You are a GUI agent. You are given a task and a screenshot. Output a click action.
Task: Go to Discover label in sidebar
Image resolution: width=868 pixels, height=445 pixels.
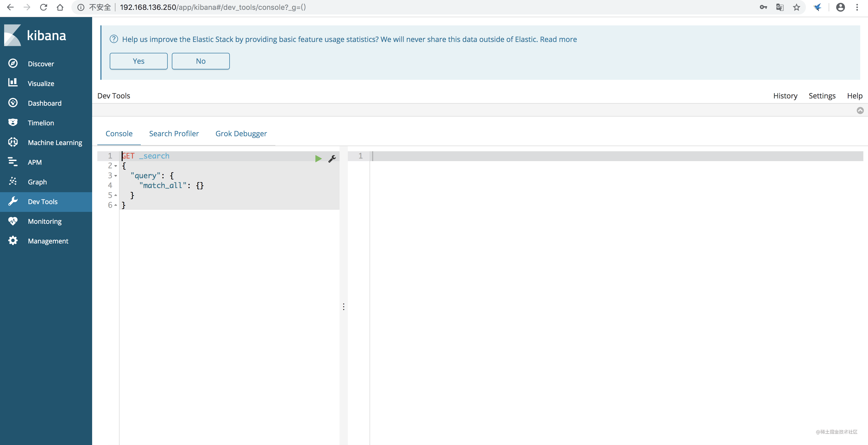point(41,64)
